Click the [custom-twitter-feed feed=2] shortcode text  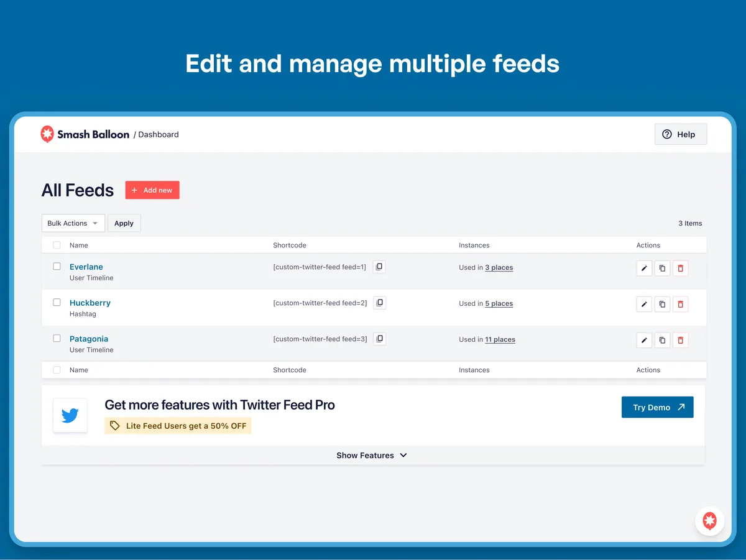coord(320,303)
